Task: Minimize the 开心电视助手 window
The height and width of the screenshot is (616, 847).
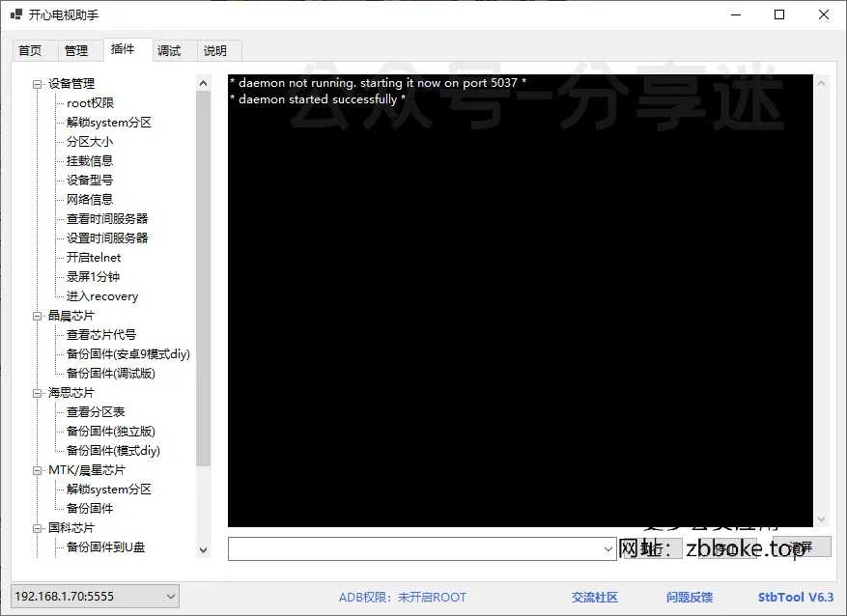Action: coord(736,14)
